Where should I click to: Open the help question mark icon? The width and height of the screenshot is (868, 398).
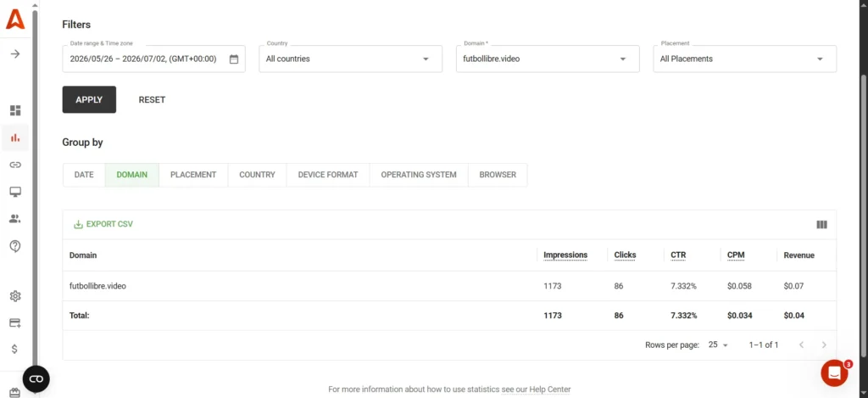pos(15,246)
